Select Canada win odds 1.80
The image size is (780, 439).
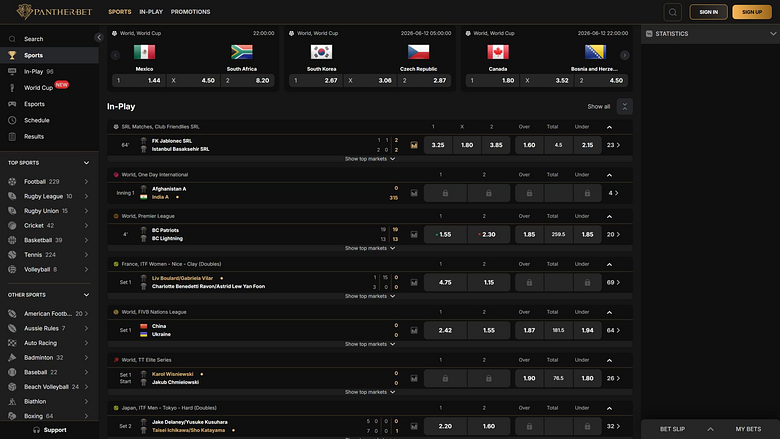(x=492, y=81)
